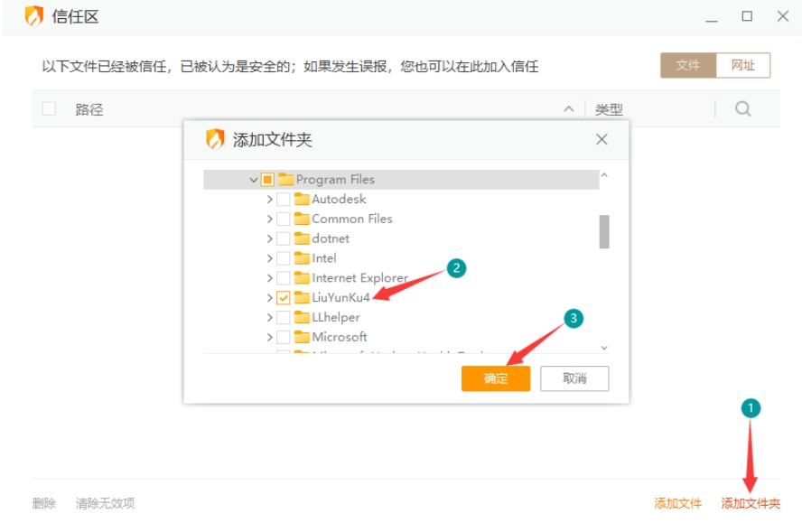Click the tree scrollbar up arrow
Image resolution: width=802 pixels, height=532 pixels.
point(604,175)
